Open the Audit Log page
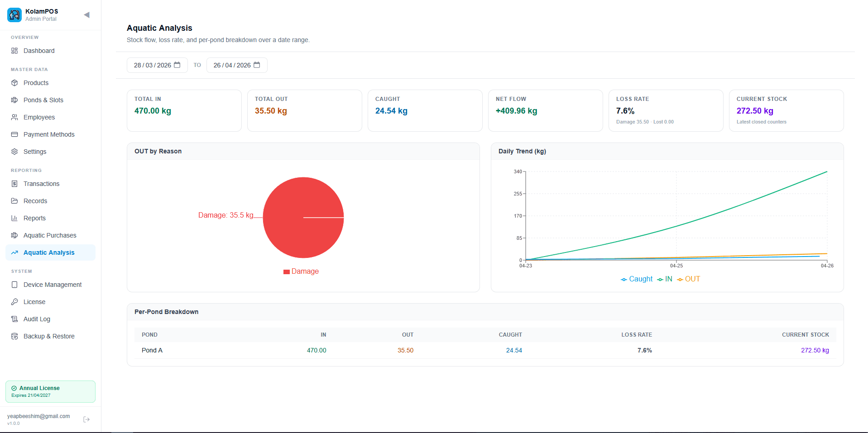Image resolution: width=868 pixels, height=433 pixels. [37, 319]
